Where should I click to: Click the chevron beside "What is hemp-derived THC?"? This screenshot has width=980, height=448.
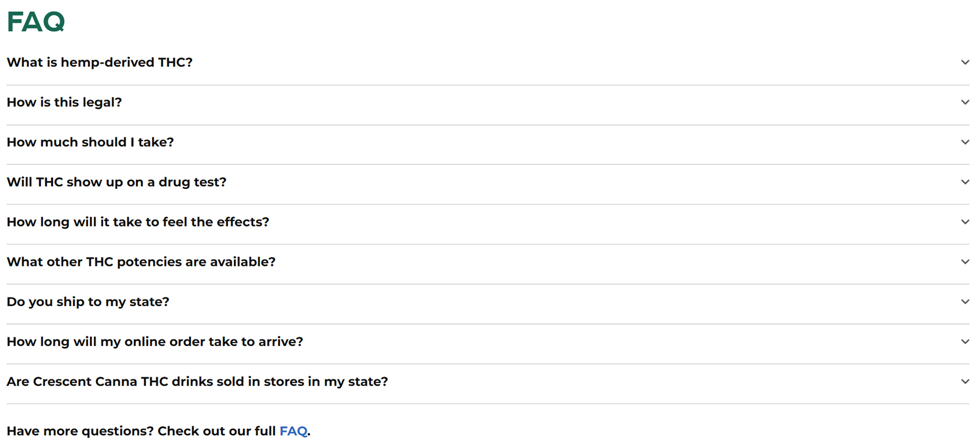point(965,62)
